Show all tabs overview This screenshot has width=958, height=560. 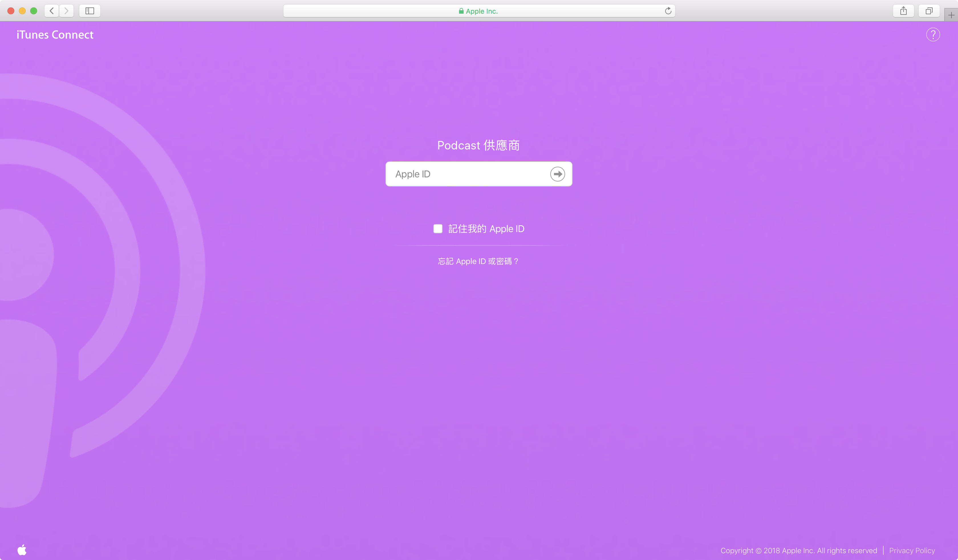(x=929, y=11)
